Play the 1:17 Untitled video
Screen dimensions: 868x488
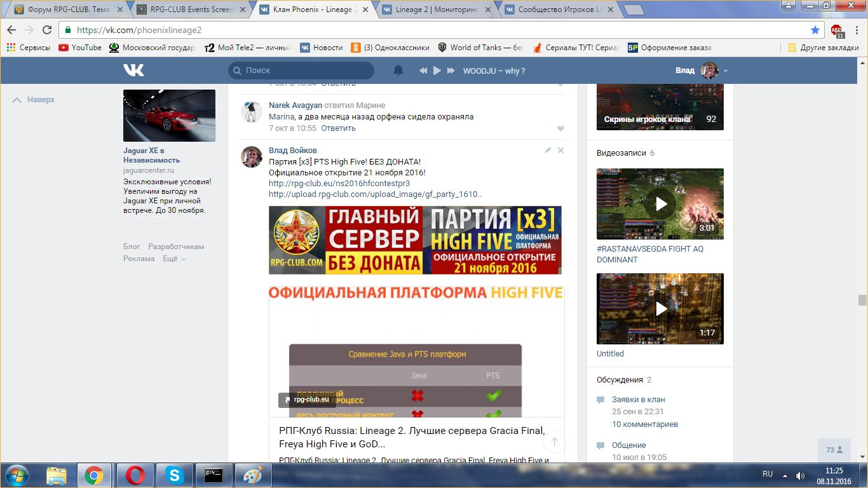point(660,309)
